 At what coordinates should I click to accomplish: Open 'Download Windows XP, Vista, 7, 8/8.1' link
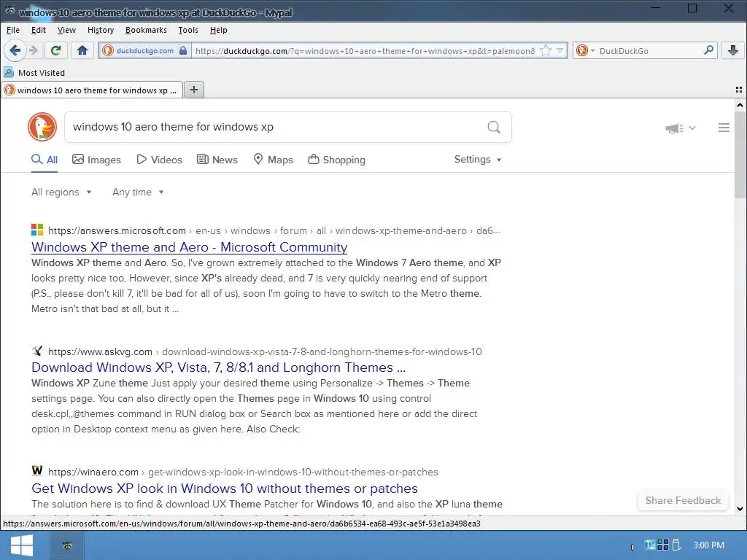(218, 367)
